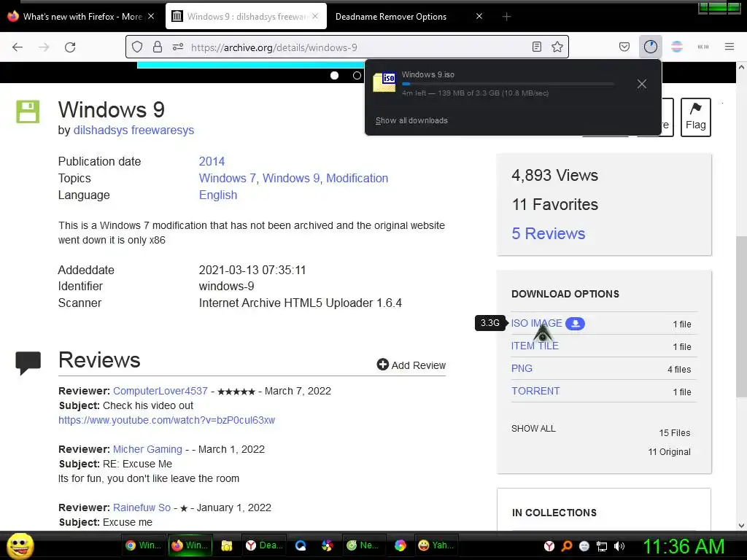
Task: Add a review with plus icon
Action: coord(411,365)
